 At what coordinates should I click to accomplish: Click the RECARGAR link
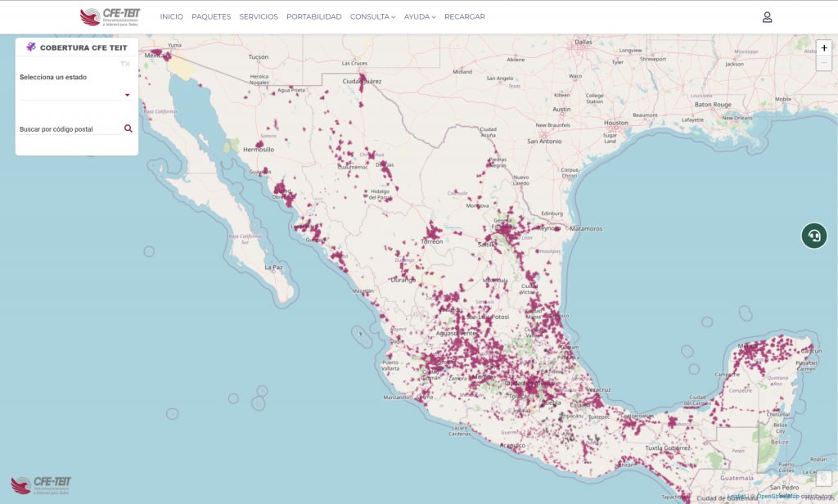click(x=464, y=17)
